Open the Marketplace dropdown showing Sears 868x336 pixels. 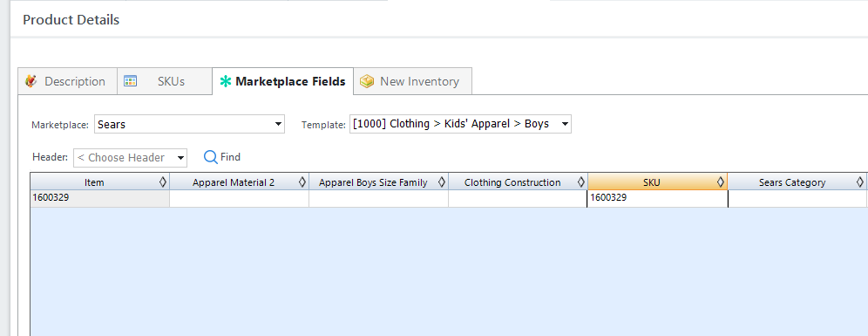pos(189,124)
